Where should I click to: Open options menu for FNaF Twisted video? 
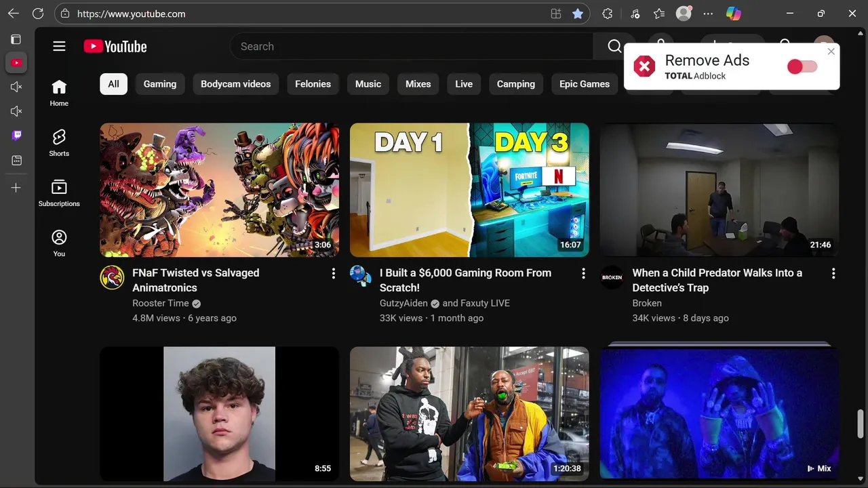point(333,273)
